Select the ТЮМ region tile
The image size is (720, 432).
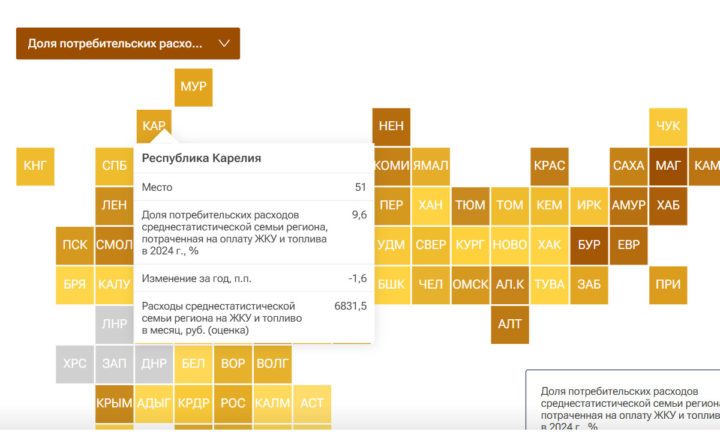[x=470, y=206]
